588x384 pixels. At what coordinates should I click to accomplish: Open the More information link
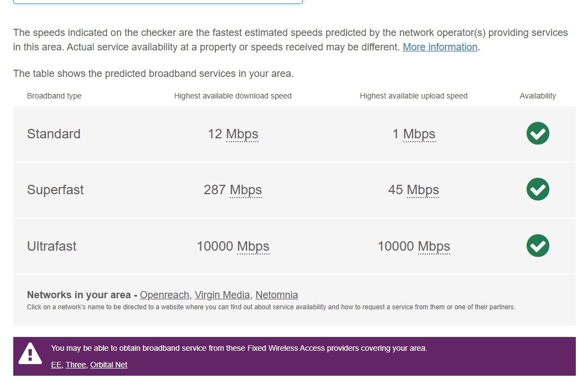(440, 47)
